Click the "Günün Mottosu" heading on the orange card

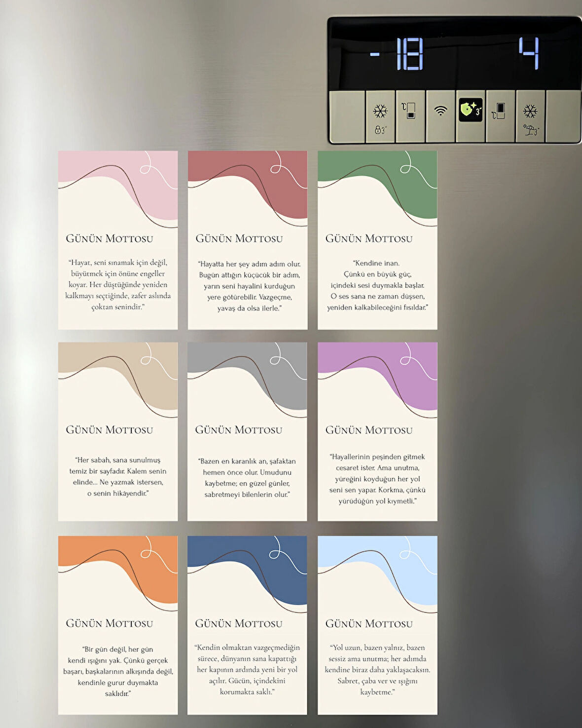pos(109,623)
